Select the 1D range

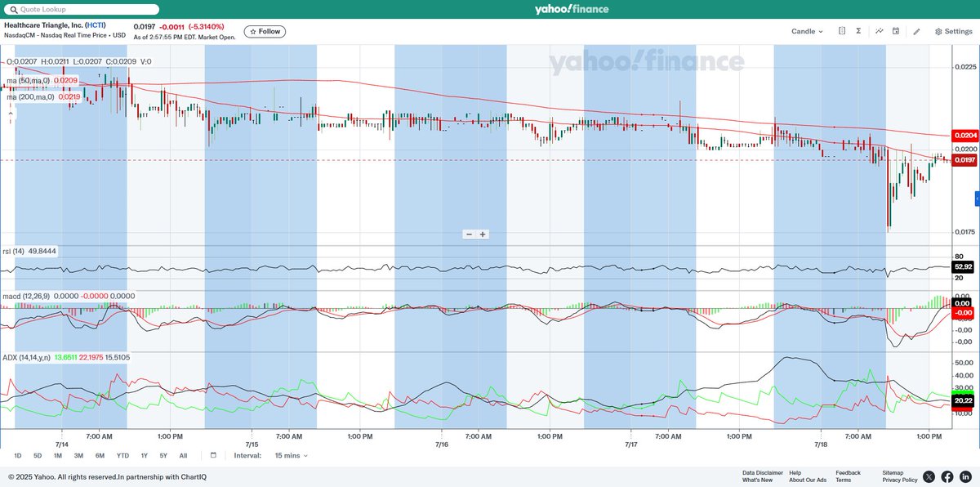[18, 455]
